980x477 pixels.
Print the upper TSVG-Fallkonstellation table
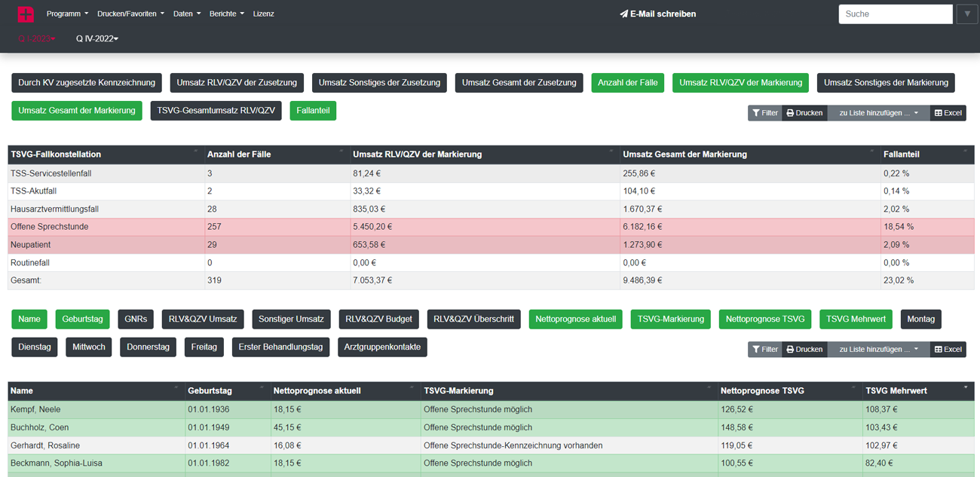[x=804, y=113]
